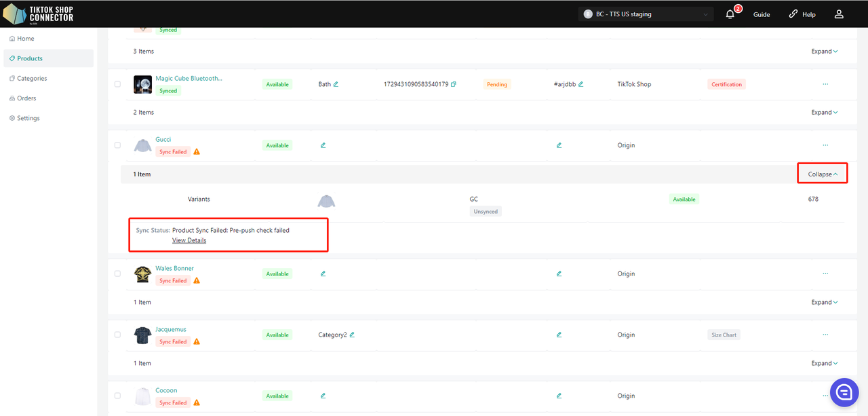Click the warning icon for Cocoon
This screenshot has height=416, width=868.
[197, 403]
